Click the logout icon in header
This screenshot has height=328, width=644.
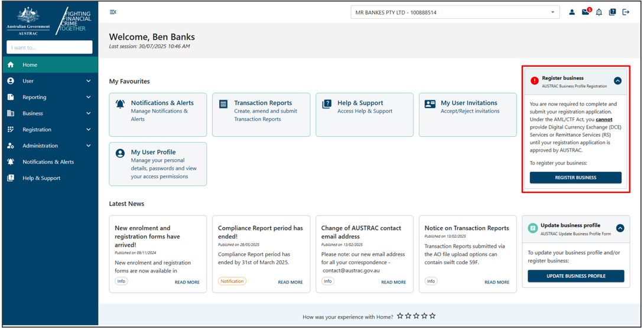(x=626, y=12)
